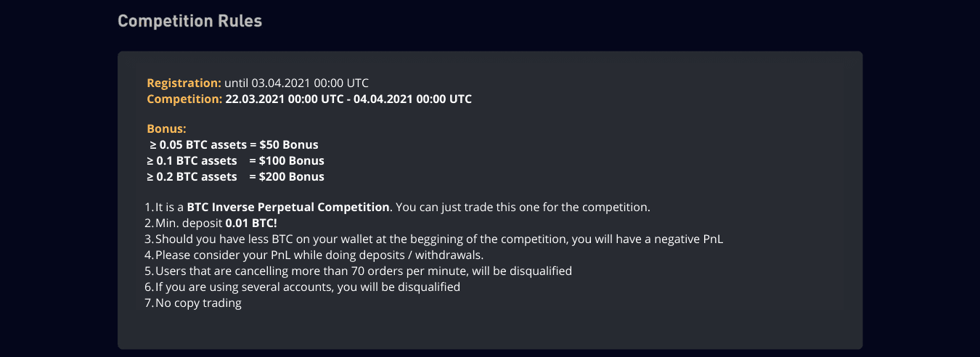Click the deposits / withdrawals PnL rule
Image resolution: width=980 pixels, height=357 pixels.
point(319,255)
